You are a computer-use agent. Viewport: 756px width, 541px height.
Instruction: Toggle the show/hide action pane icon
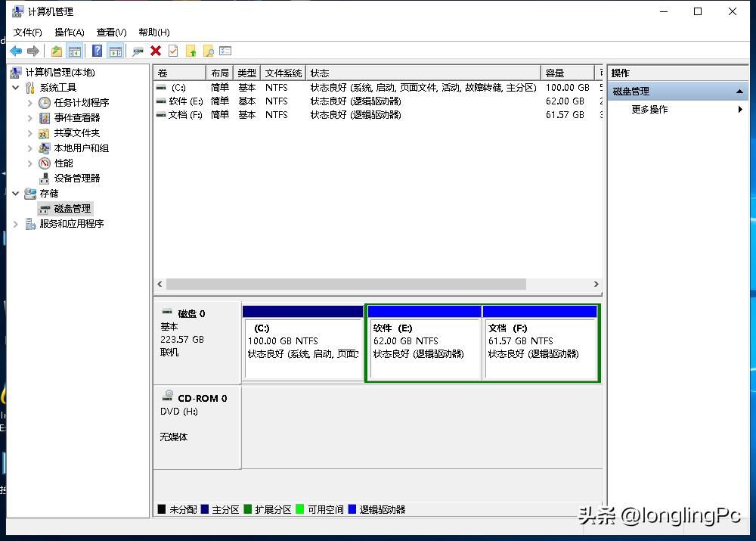(115, 51)
